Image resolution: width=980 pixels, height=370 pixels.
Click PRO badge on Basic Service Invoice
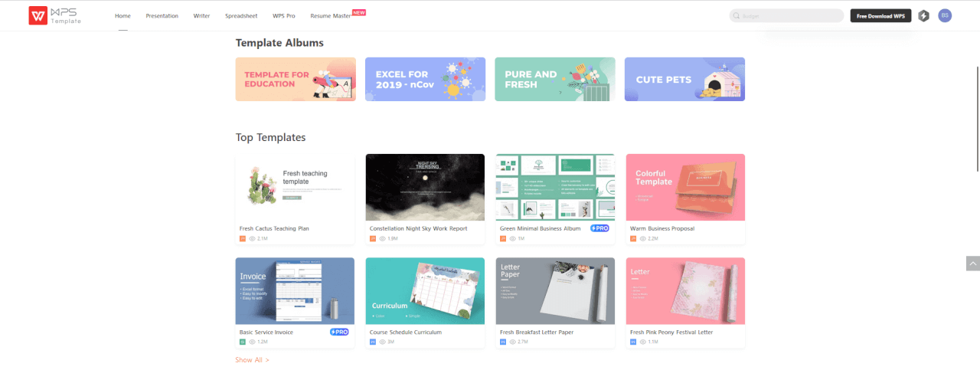[x=339, y=332]
